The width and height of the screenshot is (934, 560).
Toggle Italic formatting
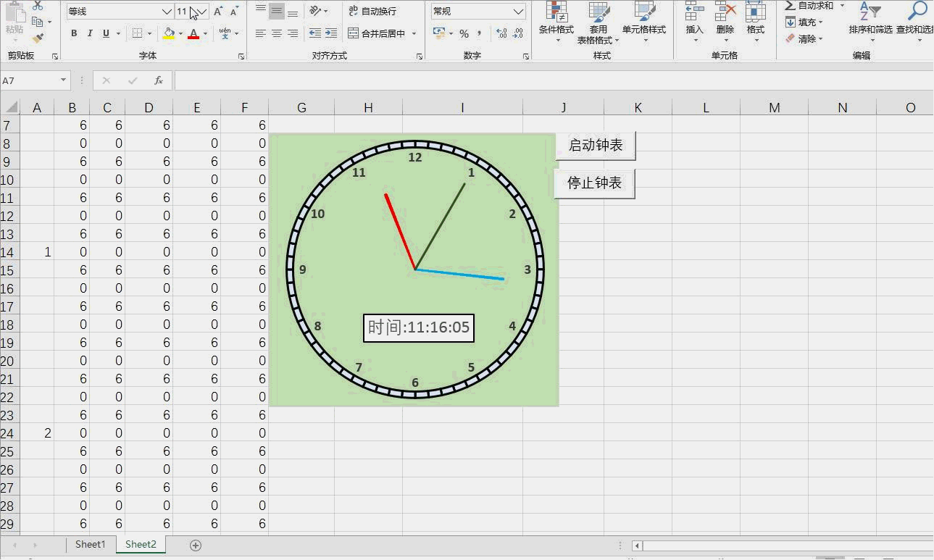[90, 33]
